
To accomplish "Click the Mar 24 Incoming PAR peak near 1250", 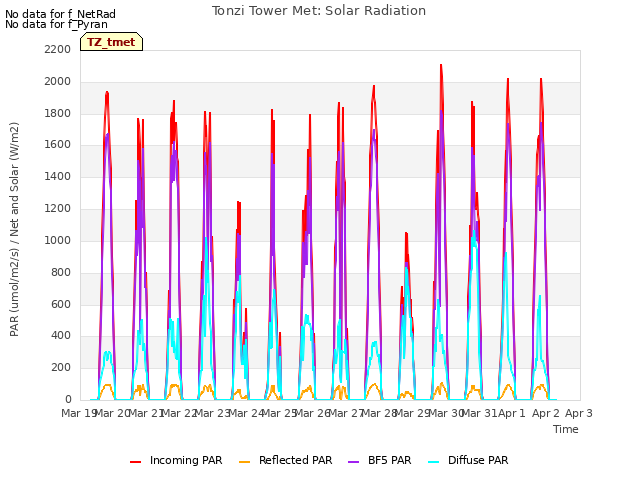I will (239, 202).
